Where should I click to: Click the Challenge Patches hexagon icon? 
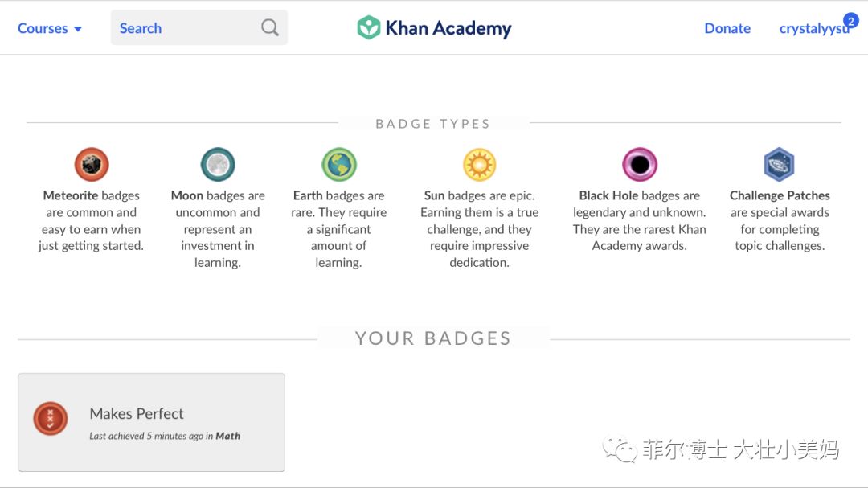[779, 165]
